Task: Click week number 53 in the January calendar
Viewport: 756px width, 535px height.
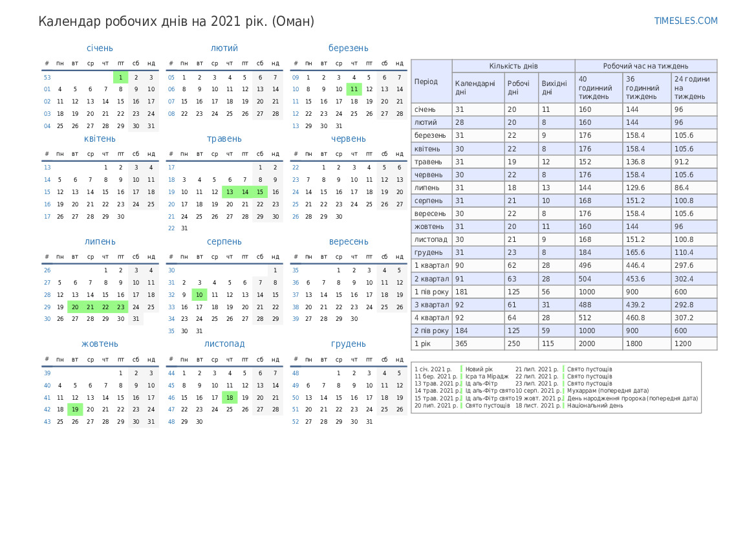Action: point(47,77)
